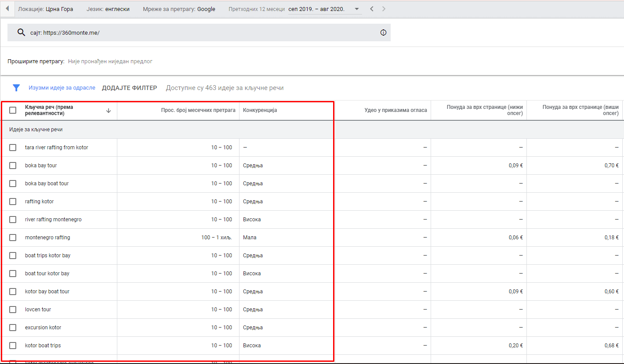Click keyword text lovcen tour

point(38,310)
